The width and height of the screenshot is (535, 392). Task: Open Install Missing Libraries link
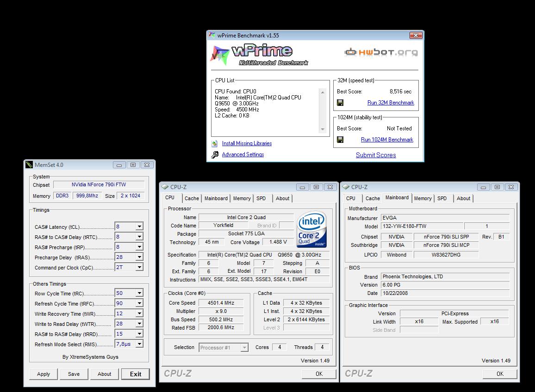coord(247,143)
